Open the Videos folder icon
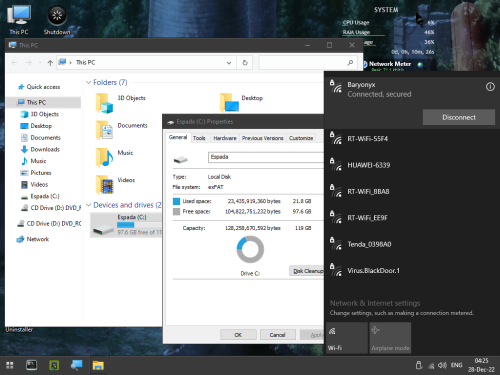This screenshot has height=375, width=500. 104,185
